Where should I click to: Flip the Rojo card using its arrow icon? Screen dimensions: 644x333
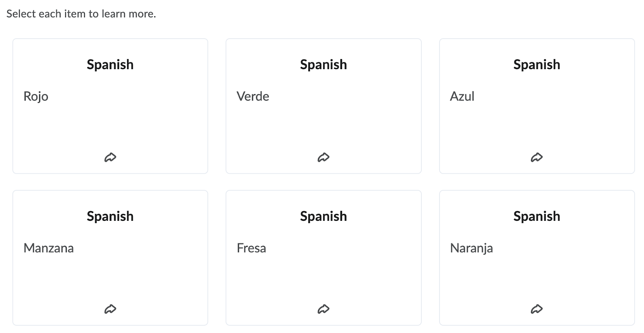pyautogui.click(x=110, y=157)
